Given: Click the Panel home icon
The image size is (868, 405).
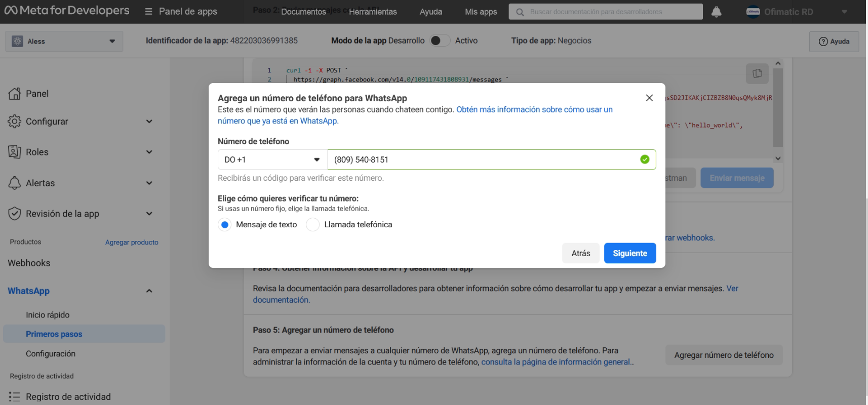Looking at the screenshot, I should 15,94.
